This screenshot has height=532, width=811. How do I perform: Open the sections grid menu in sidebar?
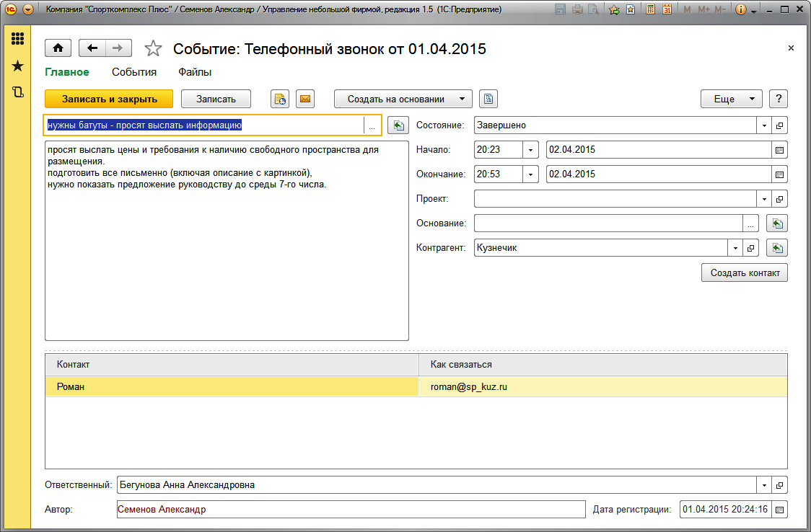[18, 39]
